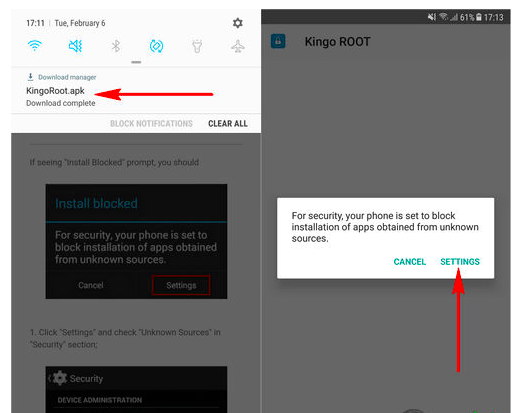This screenshot has height=413, width=513.
Task: Open settings via the gear icon
Action: point(237,23)
